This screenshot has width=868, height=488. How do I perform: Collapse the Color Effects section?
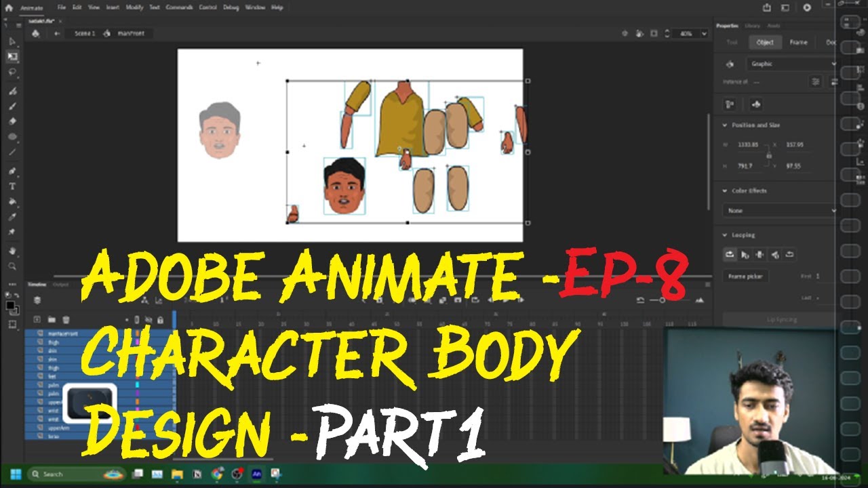725,191
